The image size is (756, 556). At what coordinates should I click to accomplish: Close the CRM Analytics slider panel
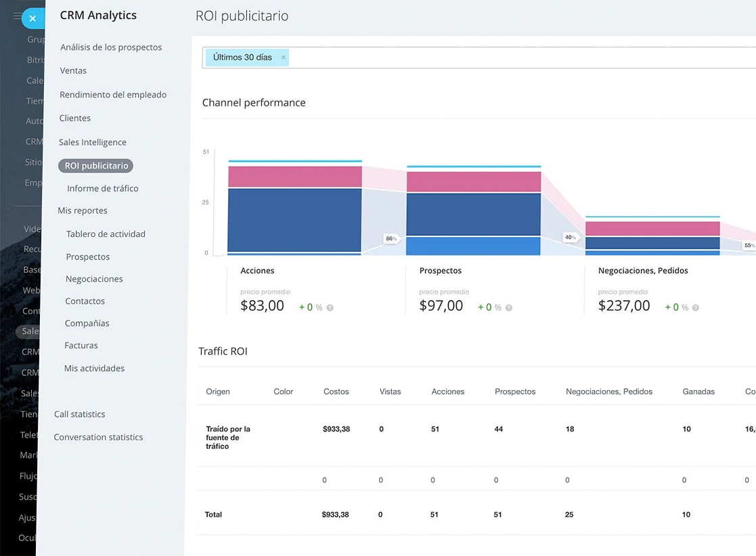tap(32, 18)
